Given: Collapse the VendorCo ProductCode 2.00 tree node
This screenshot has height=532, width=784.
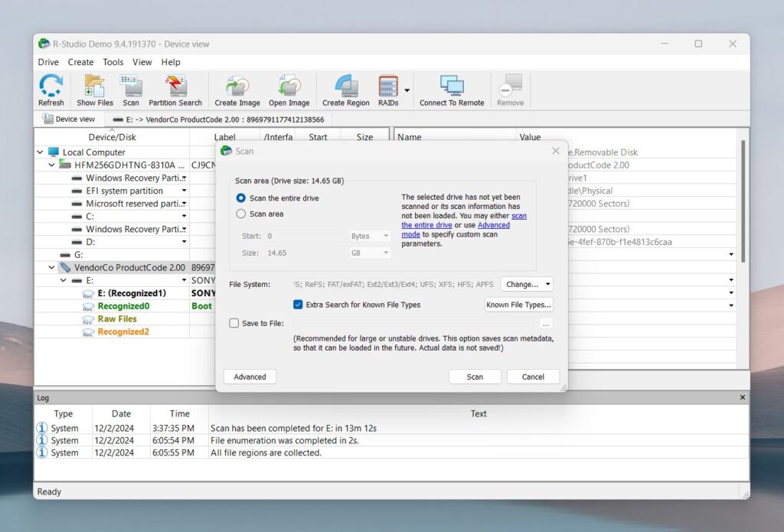Looking at the screenshot, I should (51, 268).
